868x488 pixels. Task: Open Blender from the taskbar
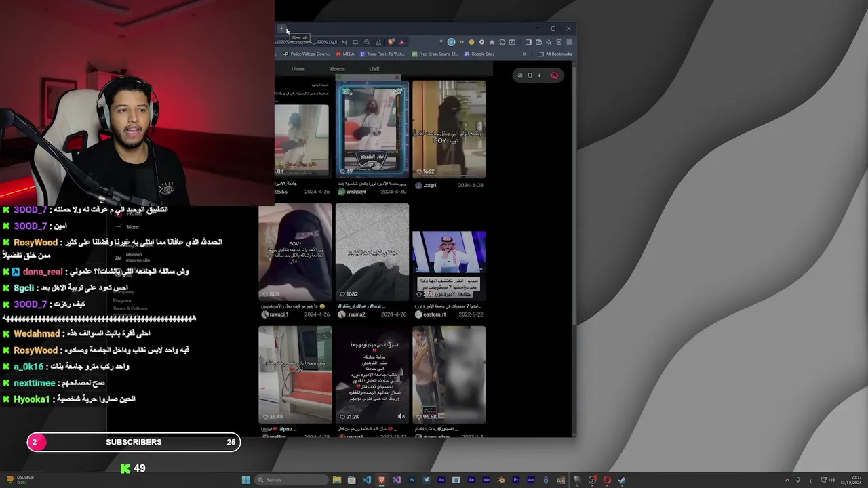pyautogui.click(x=501, y=480)
